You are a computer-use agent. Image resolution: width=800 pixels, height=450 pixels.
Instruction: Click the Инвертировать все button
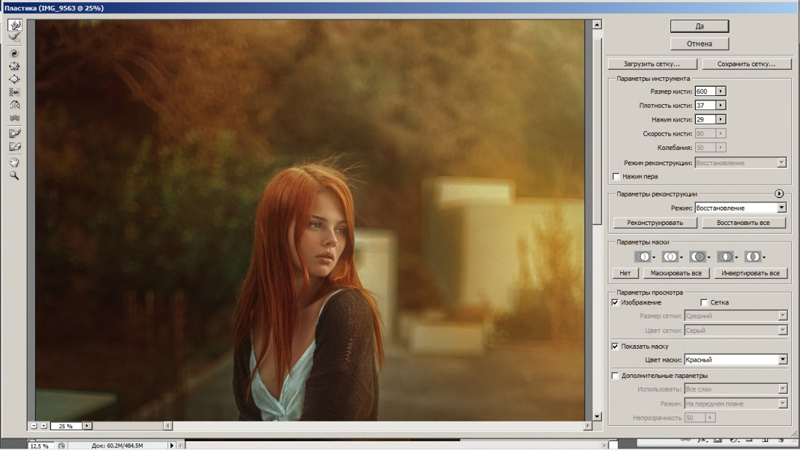(751, 273)
